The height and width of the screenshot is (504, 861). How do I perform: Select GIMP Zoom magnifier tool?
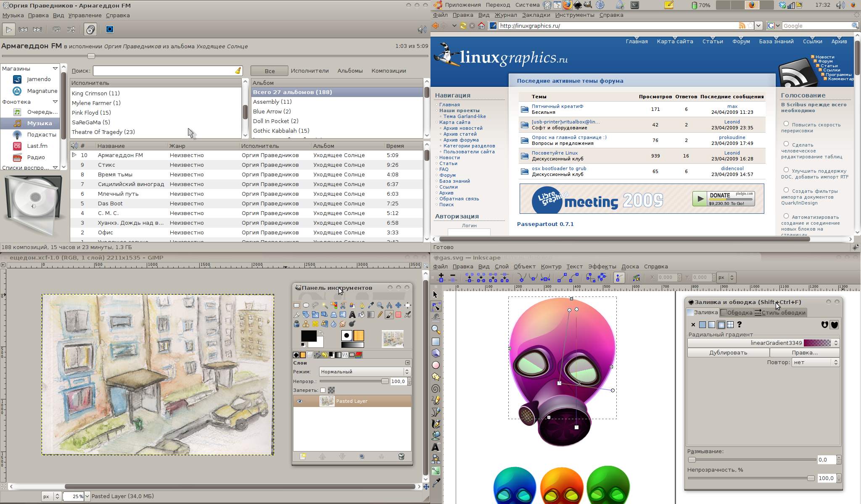tap(380, 305)
